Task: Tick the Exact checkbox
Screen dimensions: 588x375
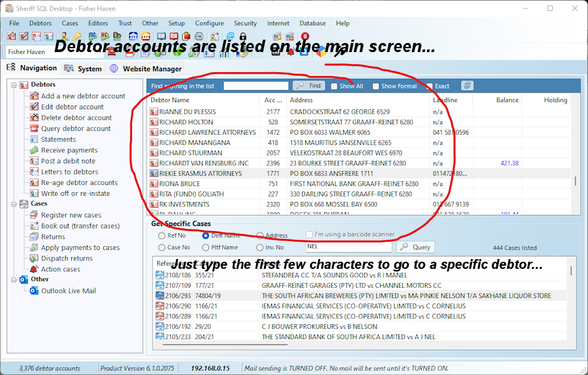Action: tap(430, 86)
